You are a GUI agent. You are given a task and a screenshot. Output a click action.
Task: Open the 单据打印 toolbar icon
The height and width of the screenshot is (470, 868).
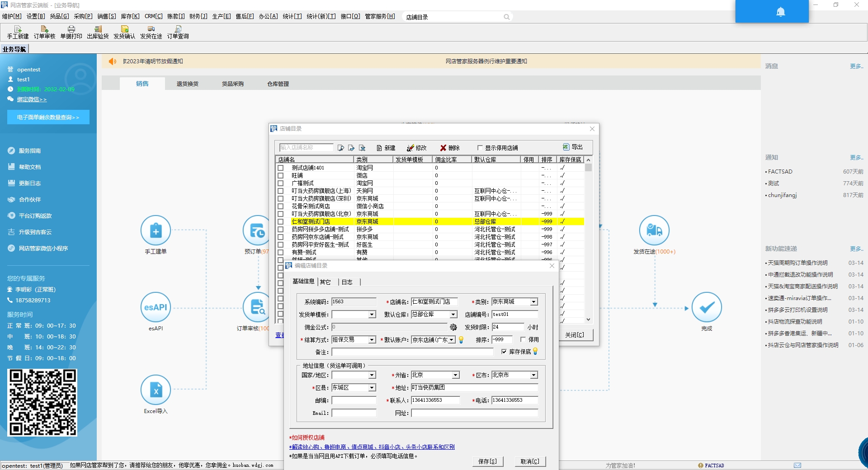pos(71,32)
